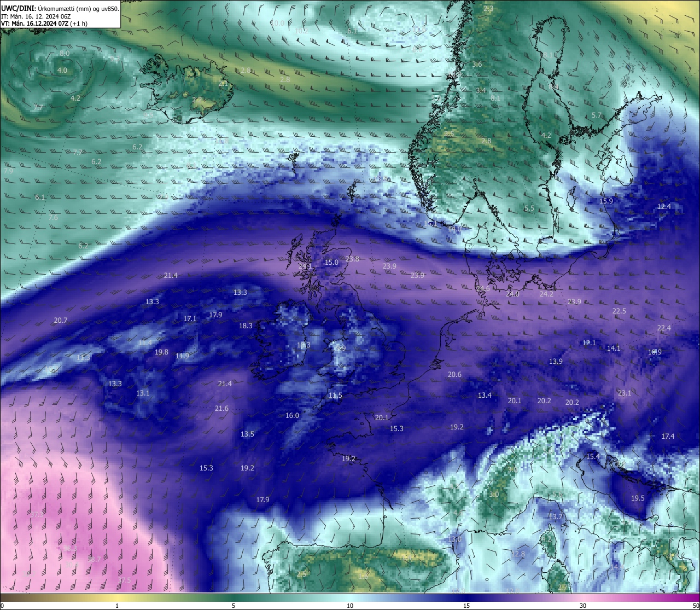The width and height of the screenshot is (700, 610).
Task: Click the map value '18.3' west of Ireland
Action: 246,326
